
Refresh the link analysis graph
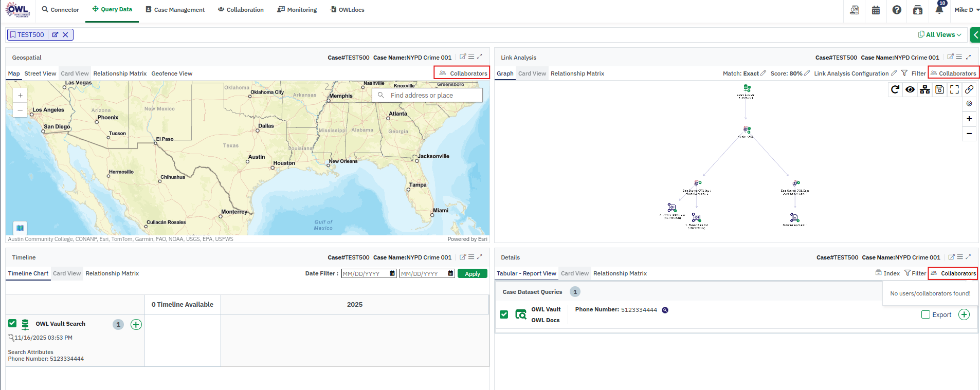coord(895,89)
